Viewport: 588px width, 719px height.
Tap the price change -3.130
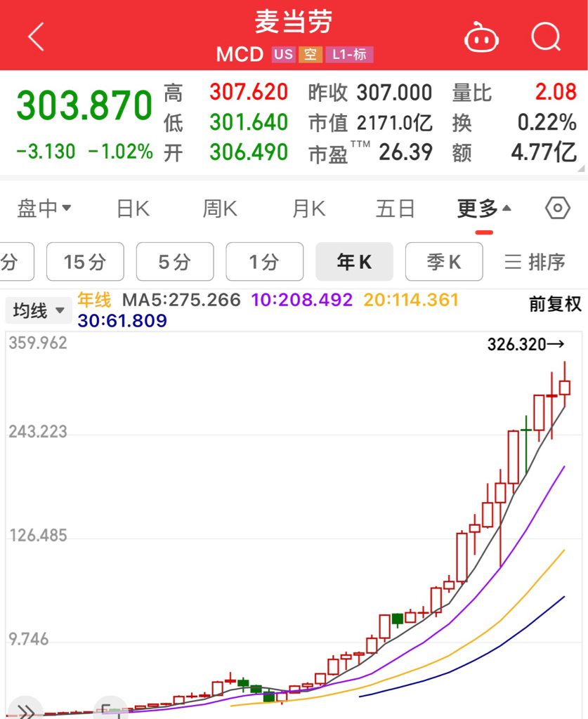tap(46, 152)
